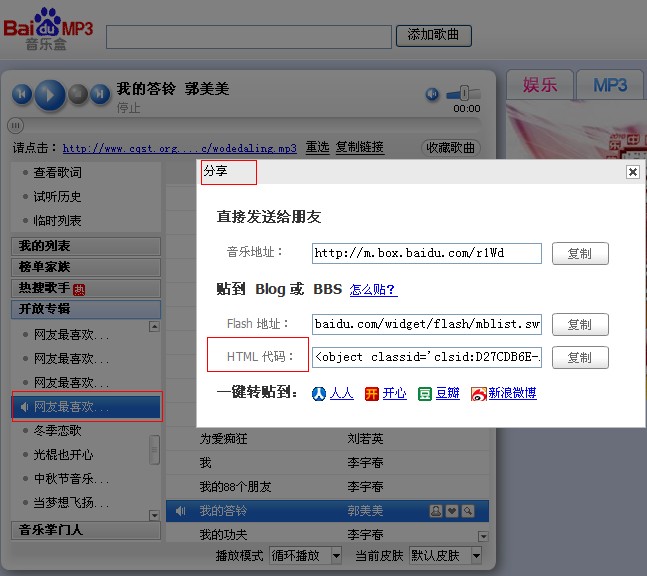Click the 添加歌曲 button

coord(433,35)
